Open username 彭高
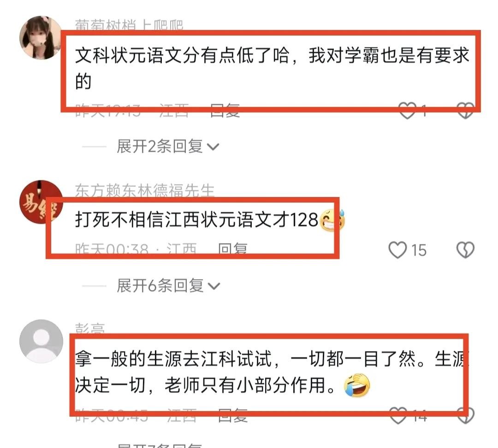Image resolution: width=498 pixels, height=448 pixels. click(90, 329)
